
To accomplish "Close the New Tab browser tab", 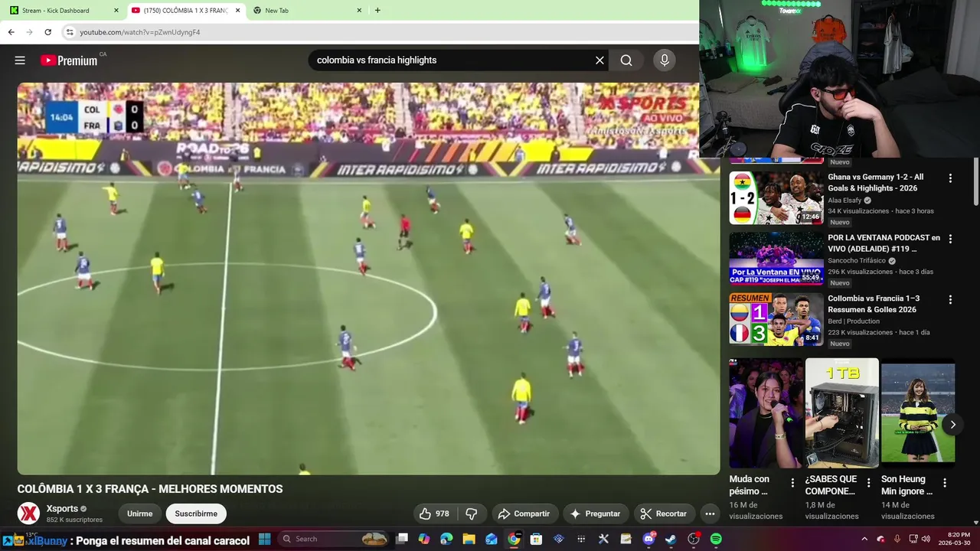I will pos(359,11).
